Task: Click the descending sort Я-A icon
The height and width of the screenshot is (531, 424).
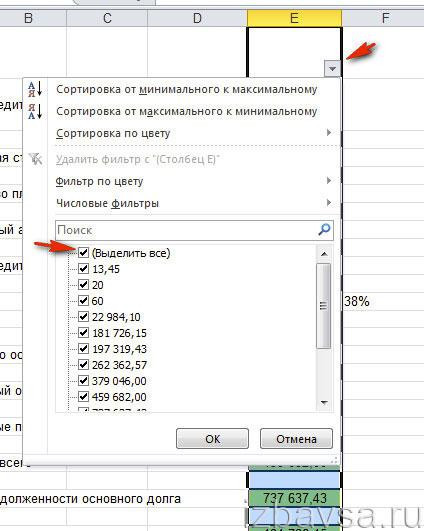Action: point(36,111)
